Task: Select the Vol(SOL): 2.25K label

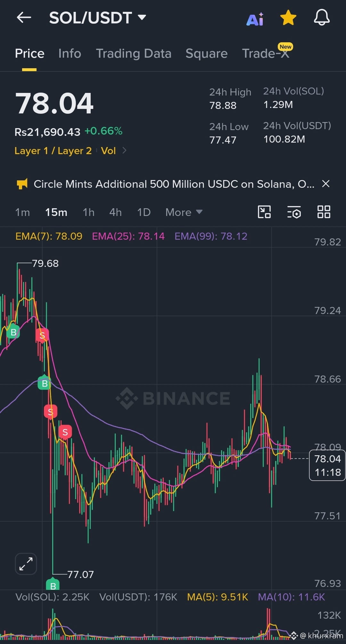Action: click(52, 597)
